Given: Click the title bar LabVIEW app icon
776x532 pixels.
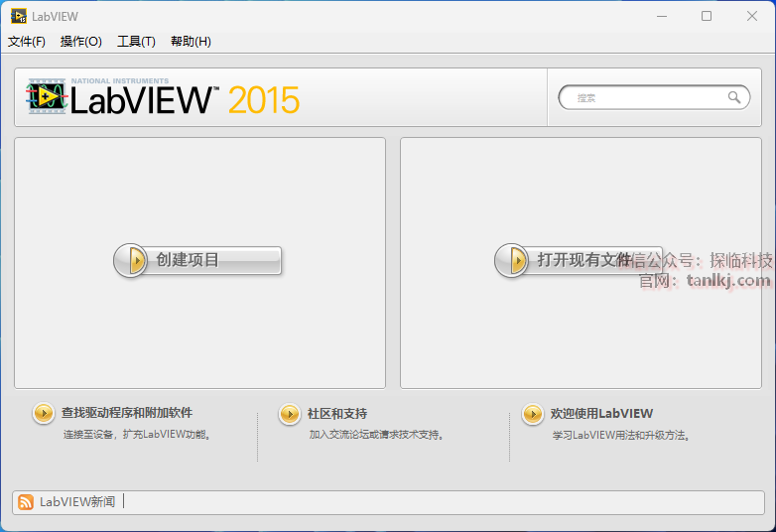Looking at the screenshot, I should (19, 16).
